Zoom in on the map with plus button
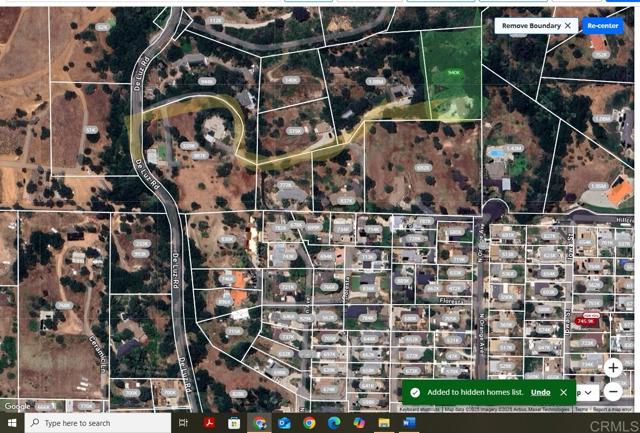640x433 pixels. point(613,369)
